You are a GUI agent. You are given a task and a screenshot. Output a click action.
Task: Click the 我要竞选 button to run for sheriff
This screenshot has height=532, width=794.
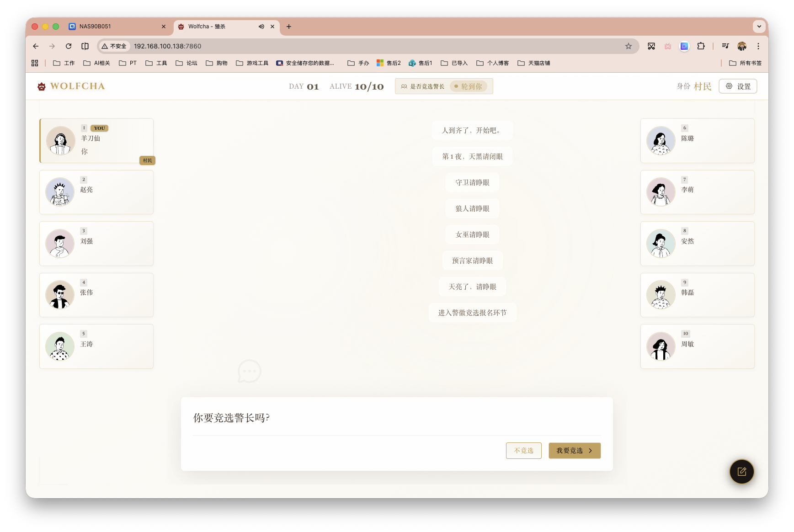point(574,450)
